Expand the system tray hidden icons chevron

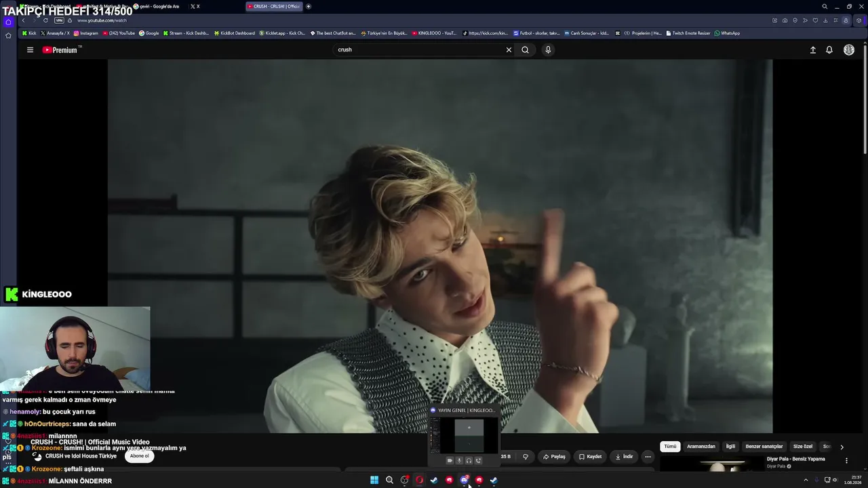(806, 480)
